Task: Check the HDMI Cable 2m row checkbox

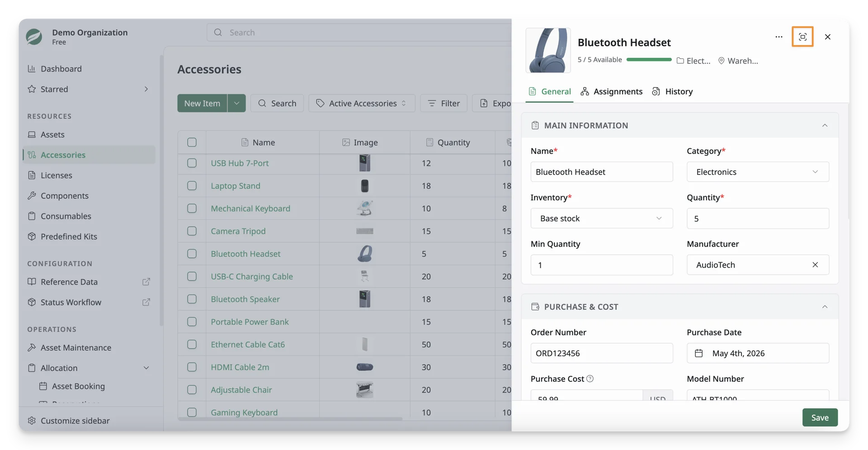Action: point(192,367)
